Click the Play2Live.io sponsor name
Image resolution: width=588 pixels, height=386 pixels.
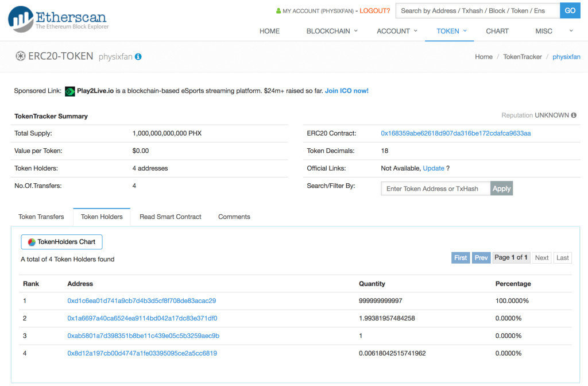pos(95,91)
